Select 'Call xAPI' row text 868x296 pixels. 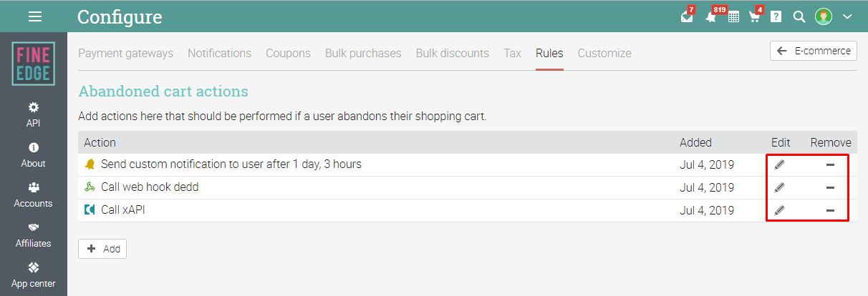[124, 210]
